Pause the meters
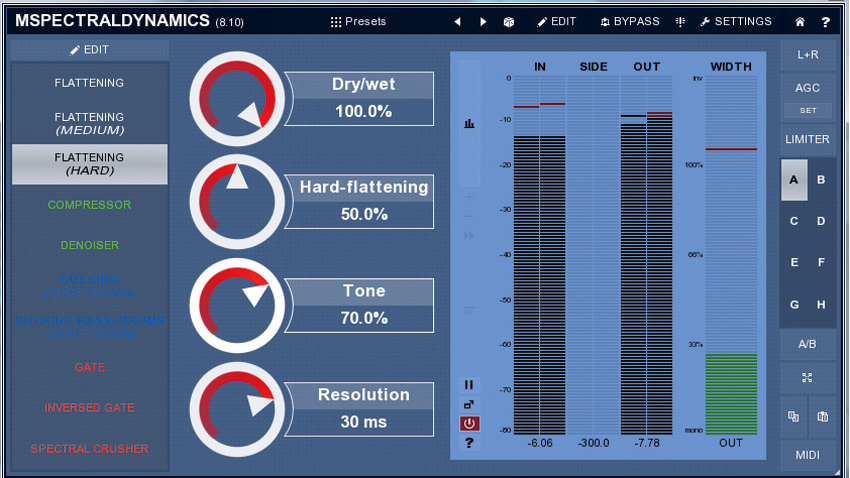 point(469,385)
